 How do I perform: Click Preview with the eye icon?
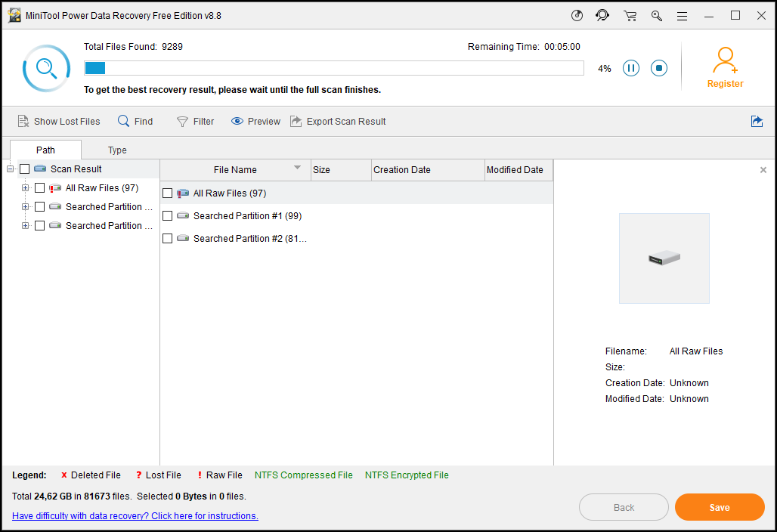(x=255, y=122)
